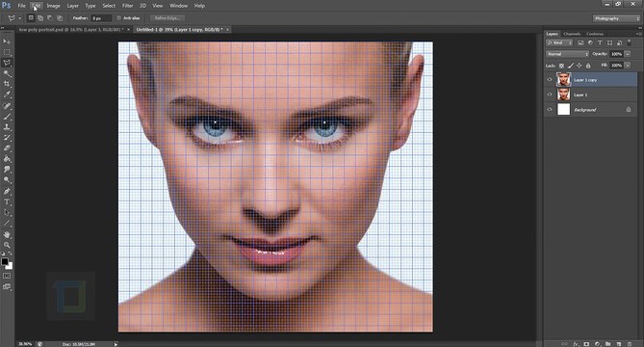Select the Healing Brush tool

(7, 106)
